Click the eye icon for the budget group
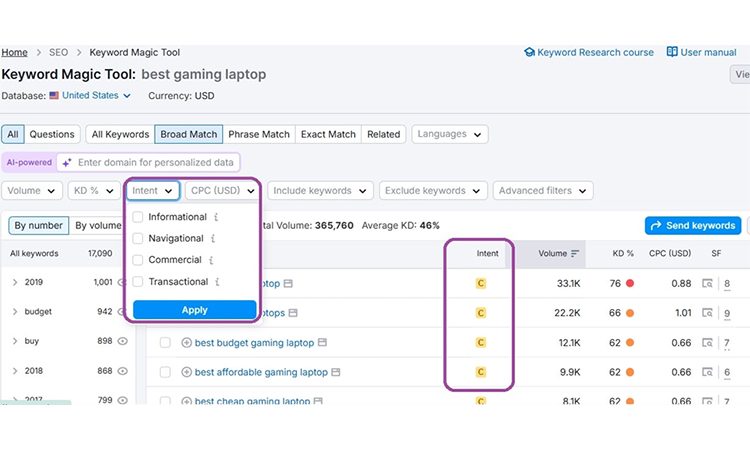Image resolution: width=750 pixels, height=450 pixels. pyautogui.click(x=123, y=312)
